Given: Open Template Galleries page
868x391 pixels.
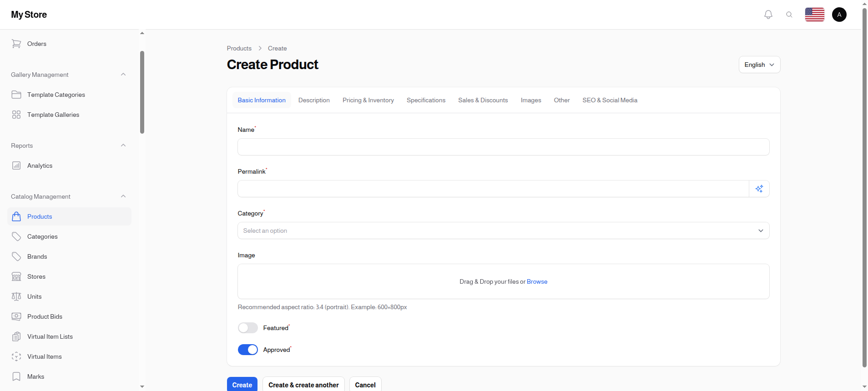Looking at the screenshot, I should coord(69,115).
